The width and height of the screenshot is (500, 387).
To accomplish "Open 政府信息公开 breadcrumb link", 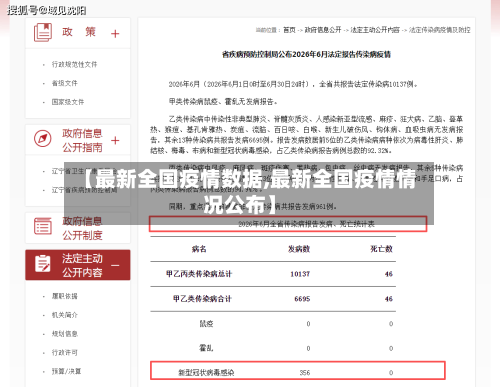I will click(x=323, y=30).
